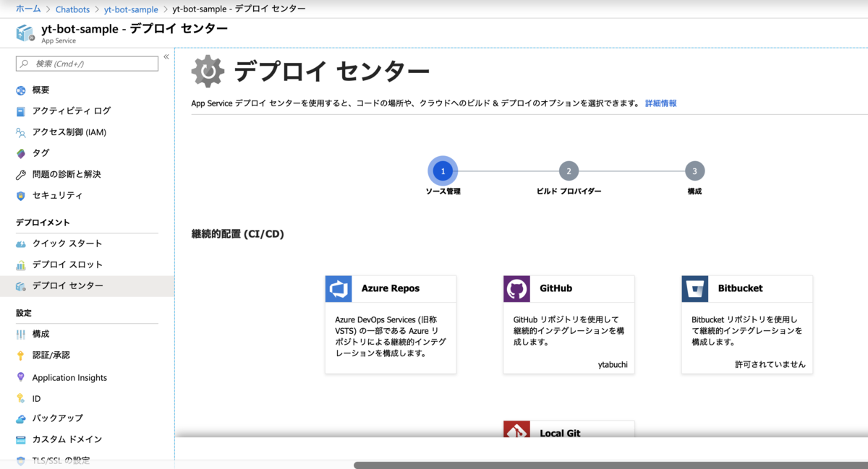Click the Local Git icon
The image size is (868, 469).
(516, 431)
